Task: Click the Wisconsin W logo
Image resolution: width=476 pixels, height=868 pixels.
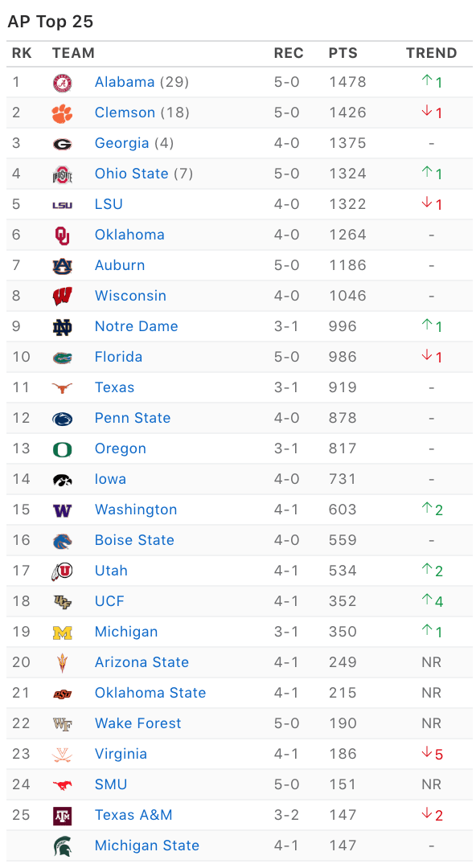Action: pyautogui.click(x=62, y=296)
